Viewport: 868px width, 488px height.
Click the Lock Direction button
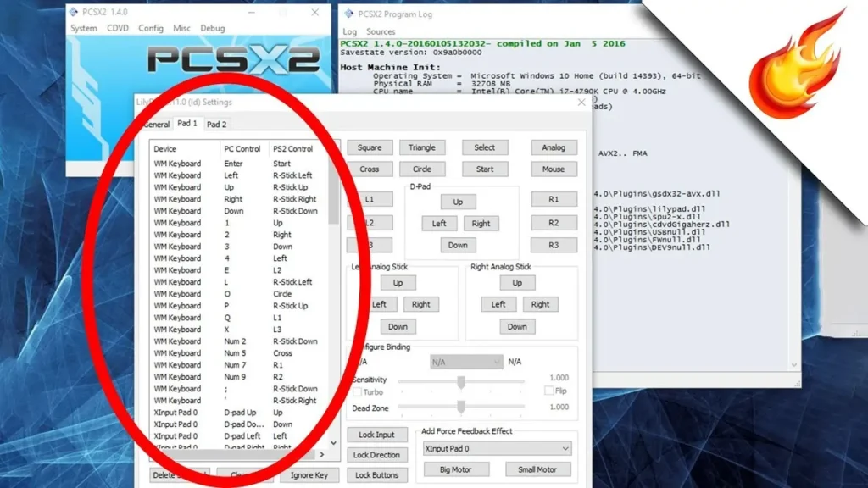[x=376, y=455]
